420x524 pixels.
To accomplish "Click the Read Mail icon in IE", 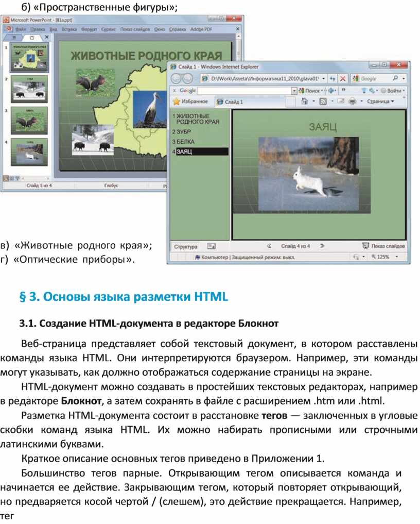I will 340,102.
